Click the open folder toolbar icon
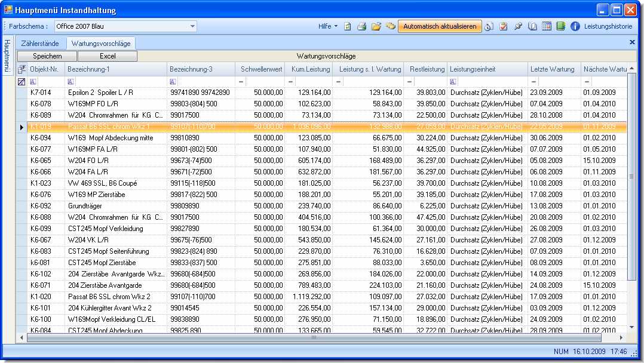The image size is (644, 363). 376,26
